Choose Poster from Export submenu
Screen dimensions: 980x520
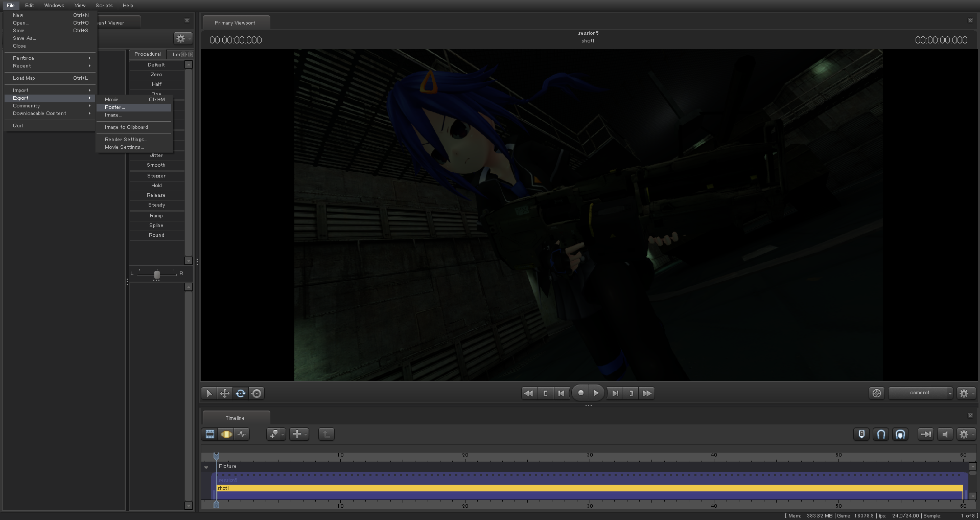pyautogui.click(x=134, y=107)
